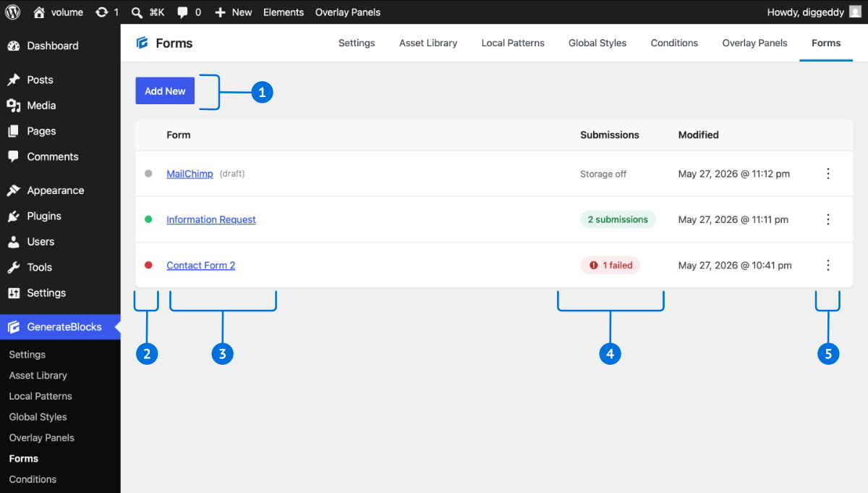The height and width of the screenshot is (493, 868).
Task: Switch to the Settings tab
Action: [x=357, y=43]
